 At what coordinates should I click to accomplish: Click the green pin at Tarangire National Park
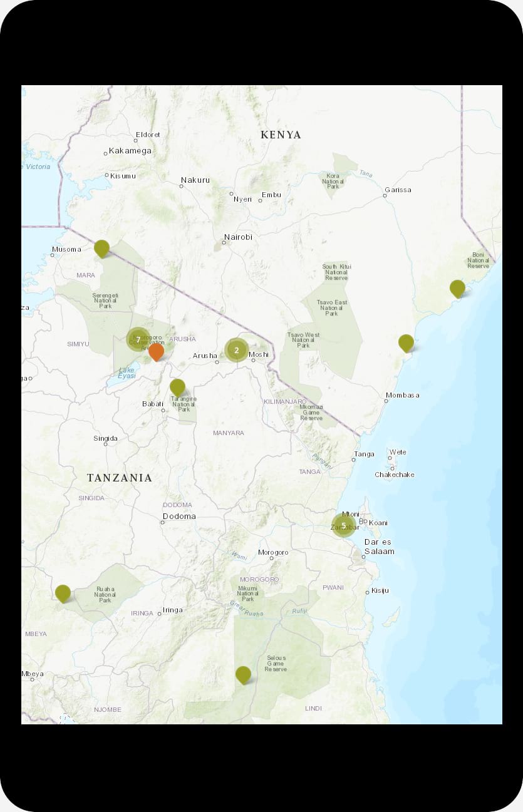(x=177, y=386)
